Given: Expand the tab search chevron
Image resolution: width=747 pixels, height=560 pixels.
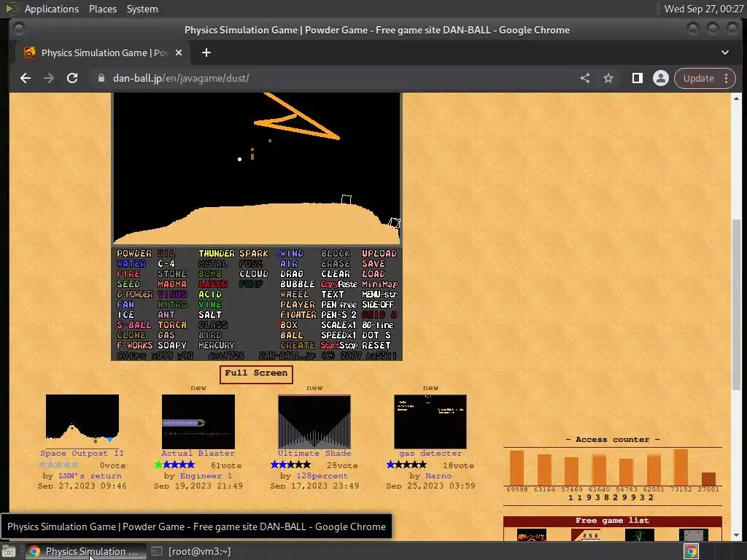Looking at the screenshot, I should tap(724, 52).
